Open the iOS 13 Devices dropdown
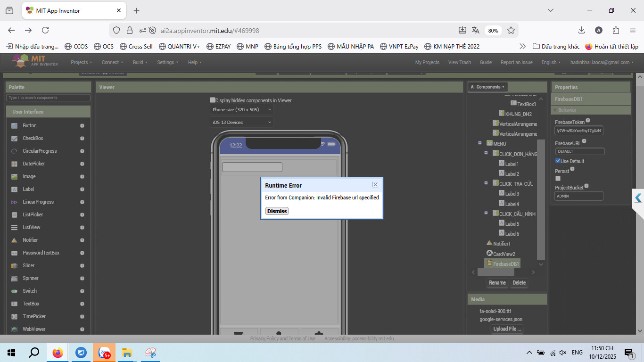The image size is (644, 362). click(241, 123)
